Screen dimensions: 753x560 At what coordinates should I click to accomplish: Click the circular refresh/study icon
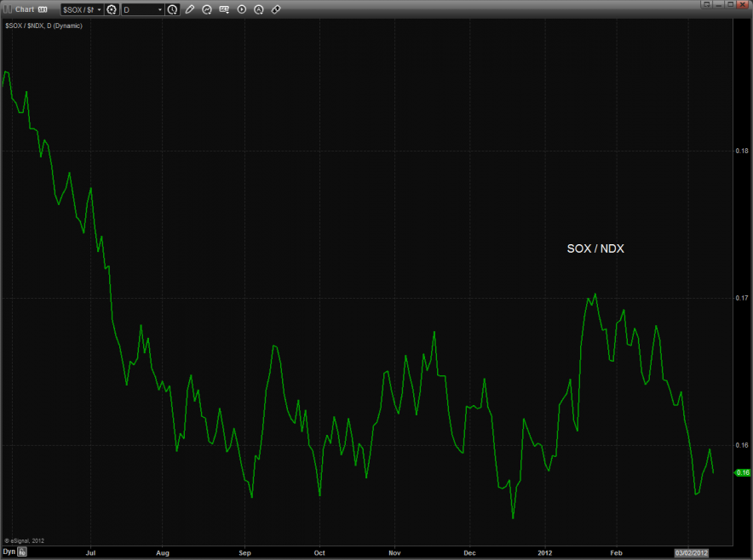(208, 9)
